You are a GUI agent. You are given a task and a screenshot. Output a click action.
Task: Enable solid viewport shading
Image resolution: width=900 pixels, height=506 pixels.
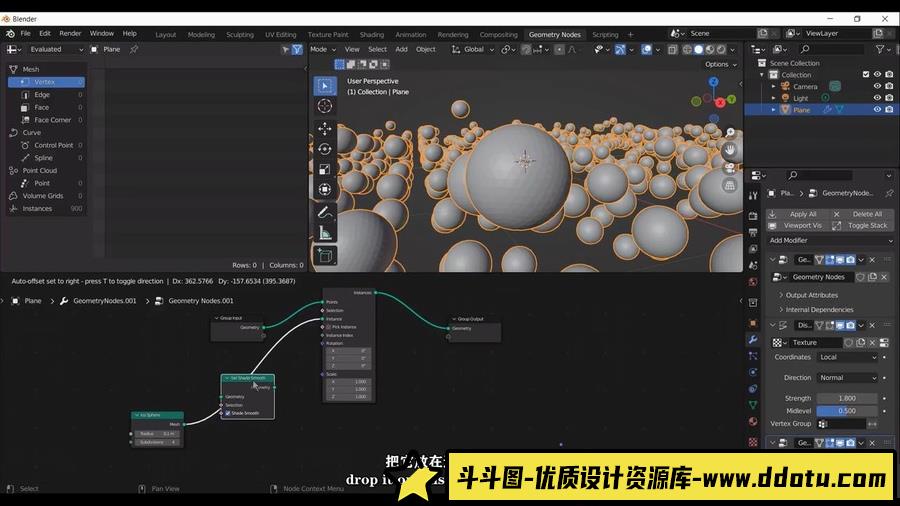(699, 49)
